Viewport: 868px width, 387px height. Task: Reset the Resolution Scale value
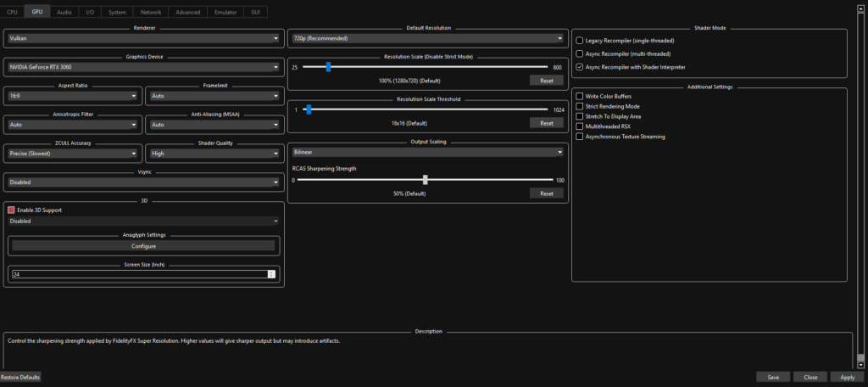[547, 81]
